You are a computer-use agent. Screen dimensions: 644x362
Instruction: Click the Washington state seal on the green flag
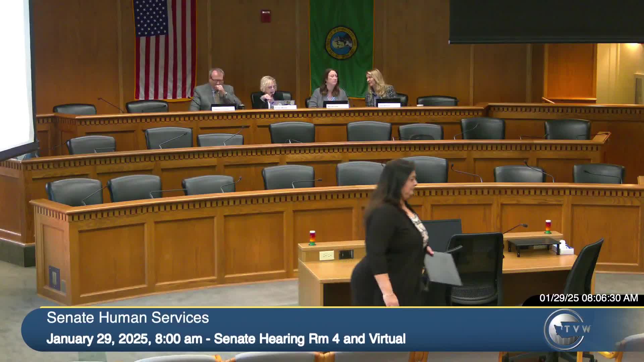point(341,43)
